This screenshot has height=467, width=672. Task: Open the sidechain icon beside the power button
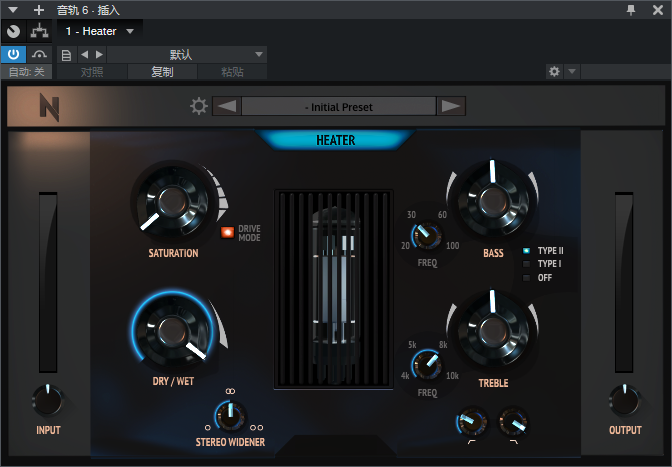pos(39,55)
